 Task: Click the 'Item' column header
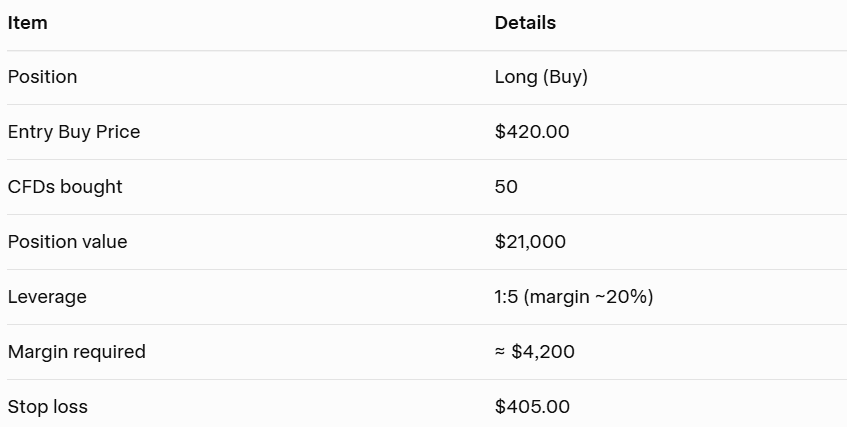pyautogui.click(x=27, y=23)
